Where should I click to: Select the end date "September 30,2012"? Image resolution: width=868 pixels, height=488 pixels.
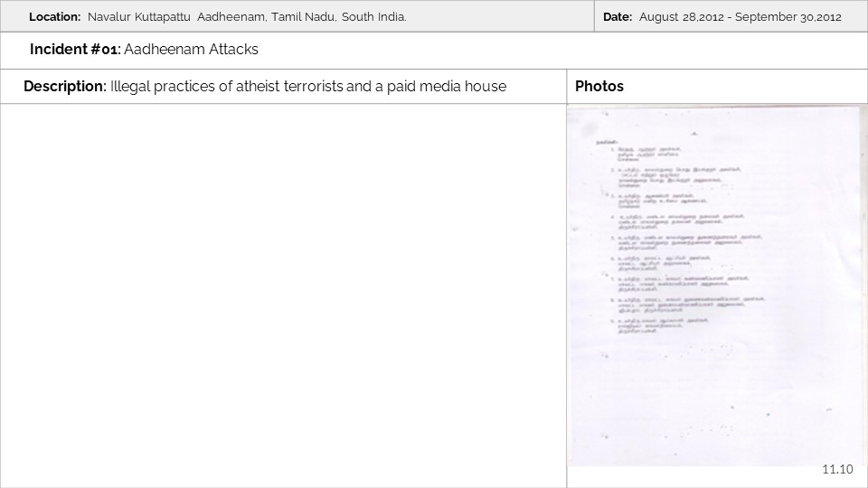(x=788, y=17)
